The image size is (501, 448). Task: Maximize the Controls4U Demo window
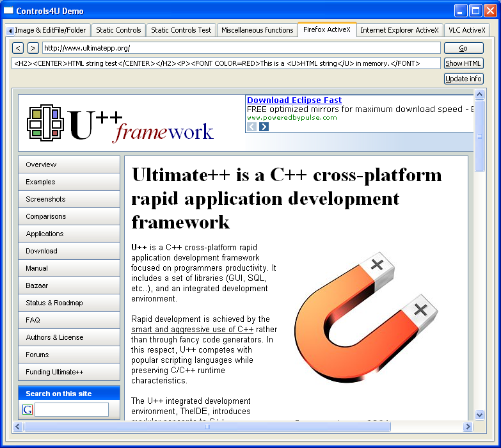pos(475,10)
